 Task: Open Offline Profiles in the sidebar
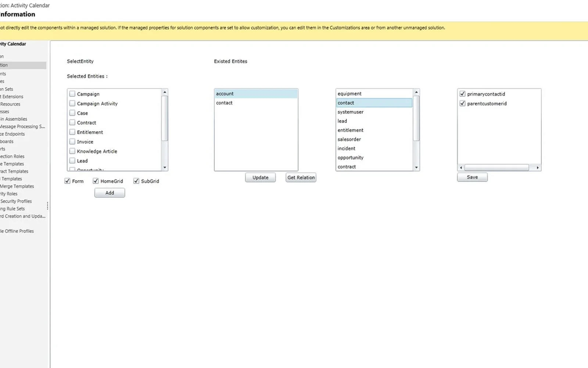(17, 231)
